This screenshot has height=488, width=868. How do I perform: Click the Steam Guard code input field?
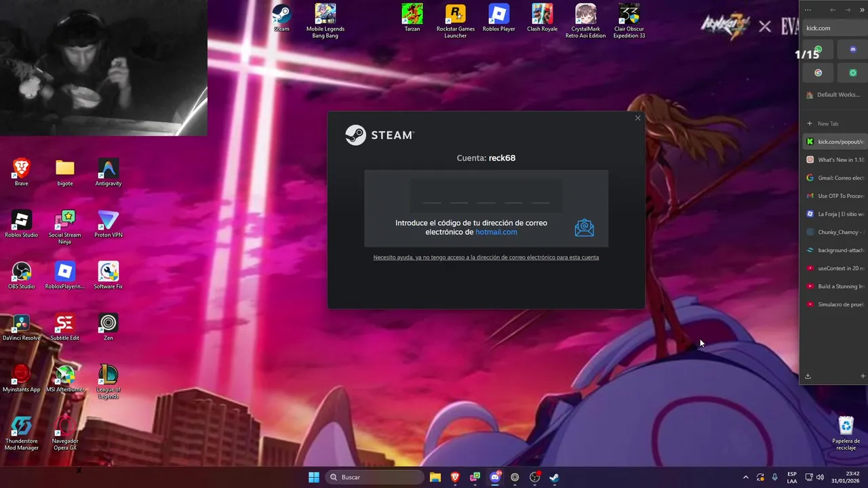tap(486, 197)
